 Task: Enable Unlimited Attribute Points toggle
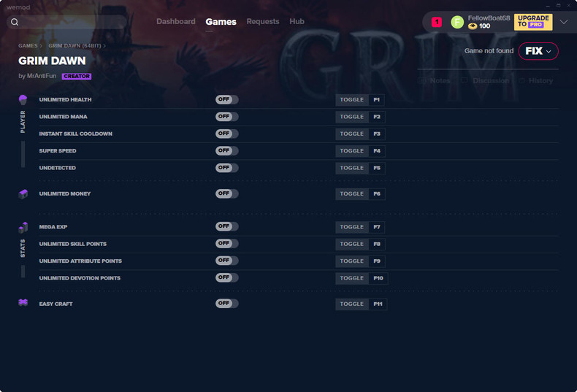click(227, 261)
